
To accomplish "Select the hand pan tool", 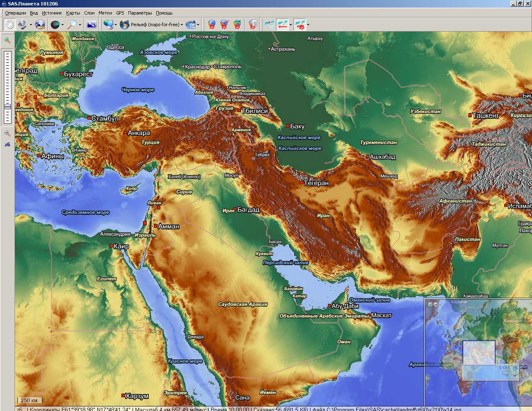I will click(x=9, y=25).
